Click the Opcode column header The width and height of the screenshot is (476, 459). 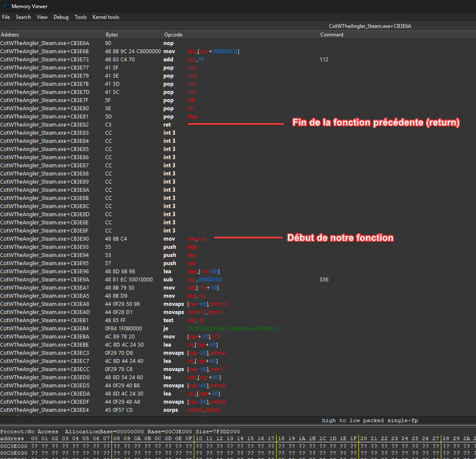[240, 35]
